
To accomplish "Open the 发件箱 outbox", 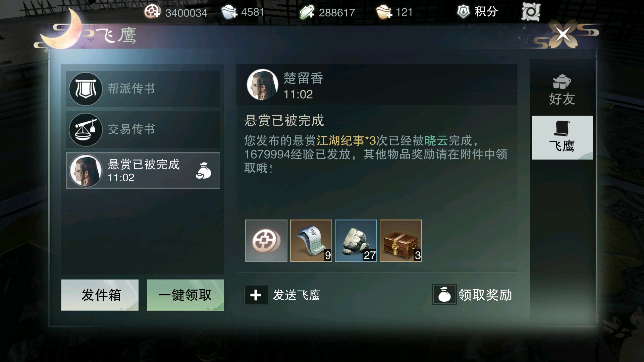I will pos(100,295).
